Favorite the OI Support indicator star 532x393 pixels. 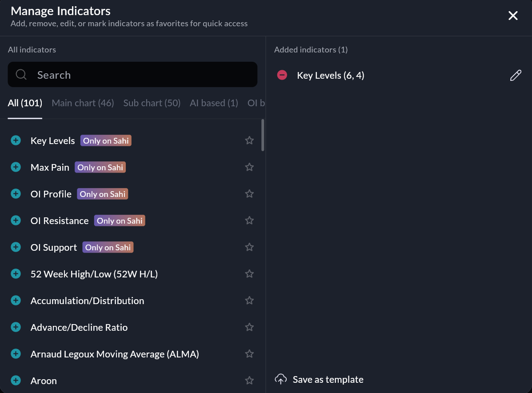pyautogui.click(x=249, y=247)
